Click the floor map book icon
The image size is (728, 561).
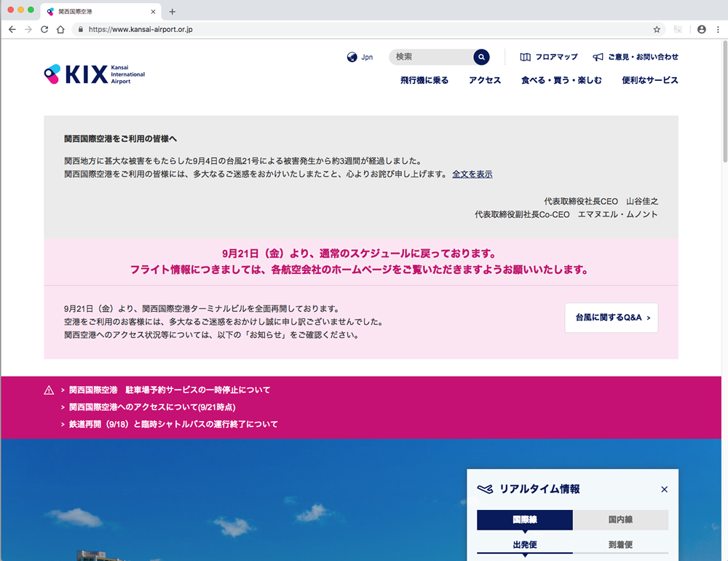point(525,57)
